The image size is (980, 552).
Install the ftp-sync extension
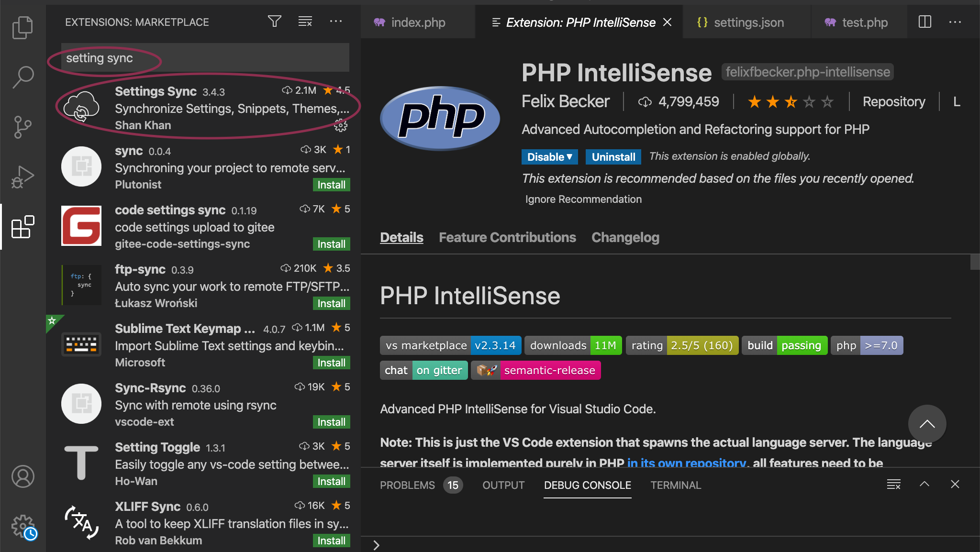coord(331,303)
